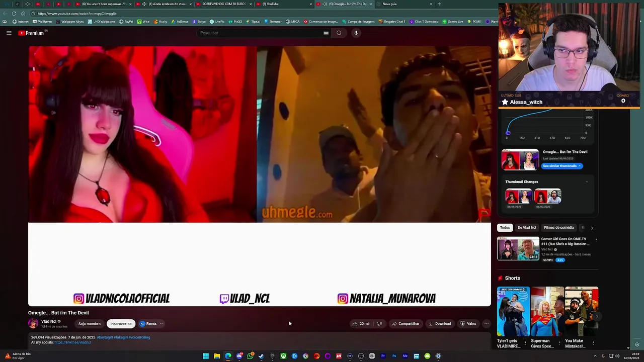644x362 pixels.
Task: Click the browser back arrow
Action: point(6,14)
